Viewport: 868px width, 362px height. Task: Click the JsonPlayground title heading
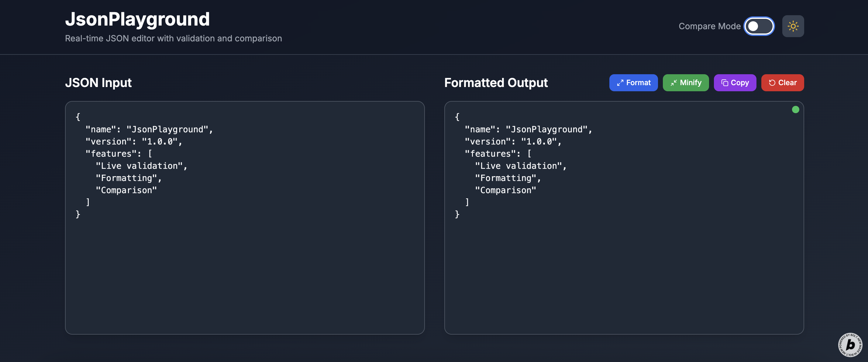coord(137,19)
